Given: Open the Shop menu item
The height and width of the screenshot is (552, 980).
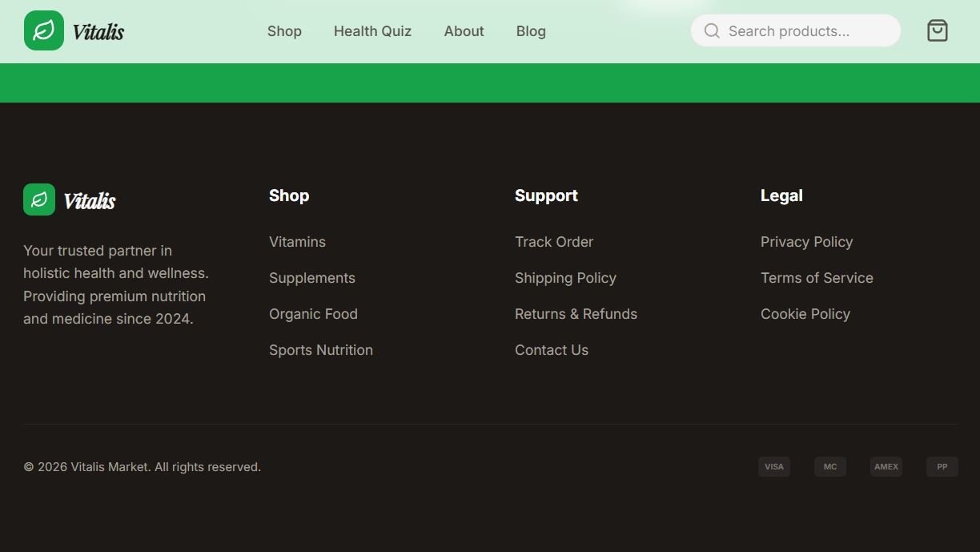Looking at the screenshot, I should [x=284, y=31].
